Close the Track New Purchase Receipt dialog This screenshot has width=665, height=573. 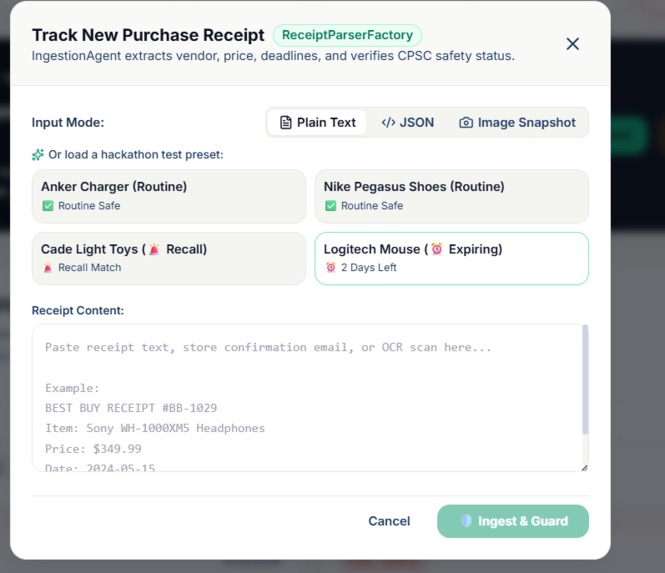tap(573, 43)
